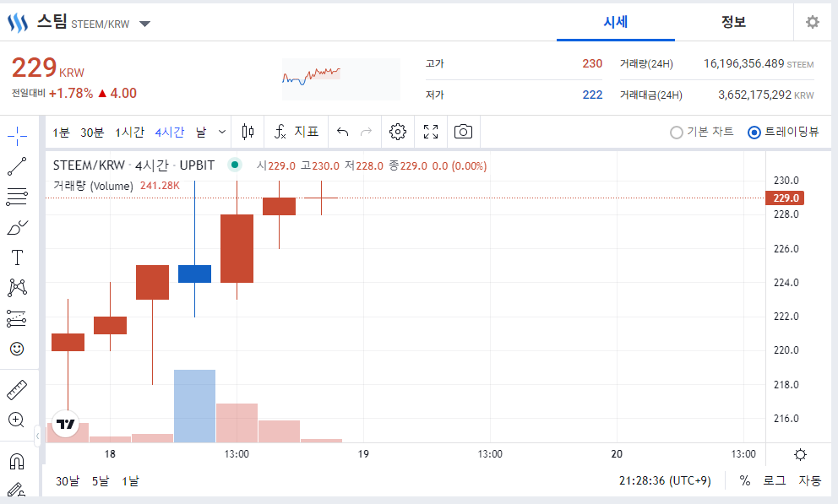838x504 pixels.
Task: Click the 저가 value 222
Action: pyautogui.click(x=592, y=95)
